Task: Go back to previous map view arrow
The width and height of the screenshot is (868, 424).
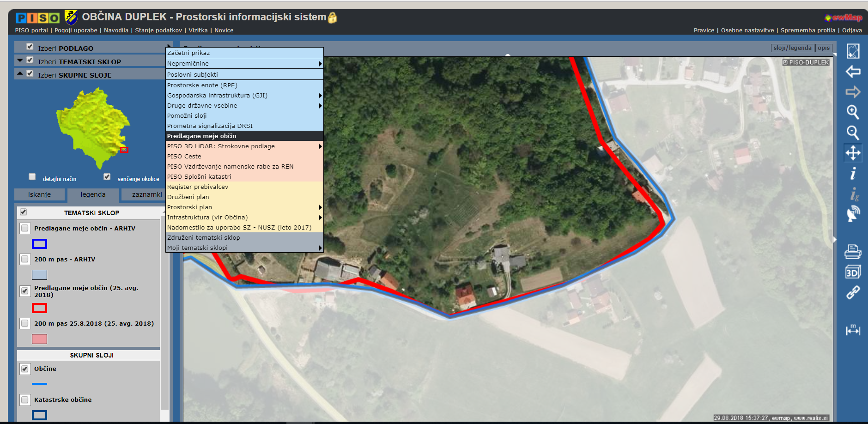Action: [x=853, y=72]
